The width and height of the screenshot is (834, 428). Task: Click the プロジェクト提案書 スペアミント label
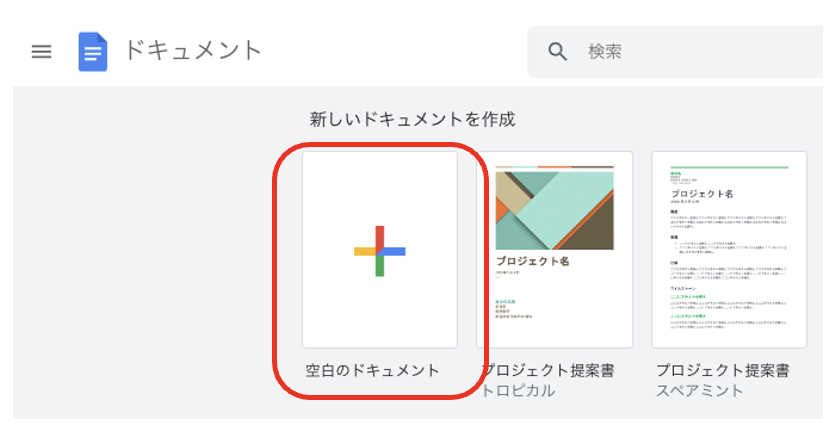pyautogui.click(x=723, y=380)
